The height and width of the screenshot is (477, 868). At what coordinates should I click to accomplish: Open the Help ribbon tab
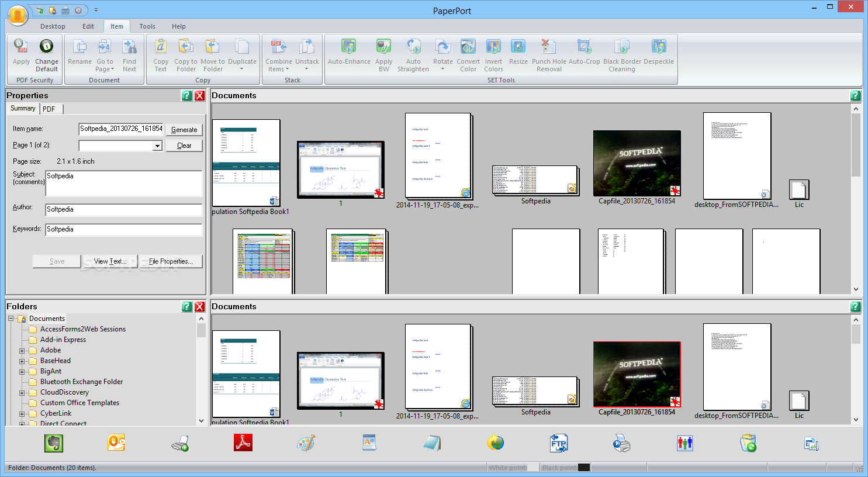[179, 26]
